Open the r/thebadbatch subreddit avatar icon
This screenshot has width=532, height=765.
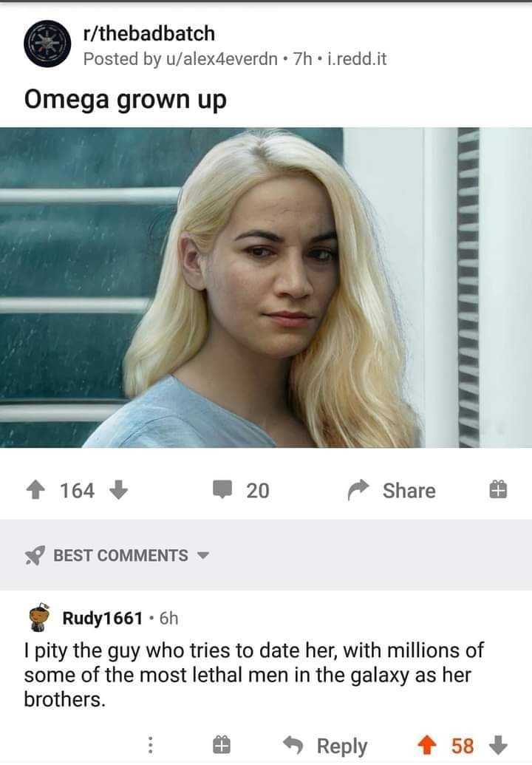pos(47,44)
